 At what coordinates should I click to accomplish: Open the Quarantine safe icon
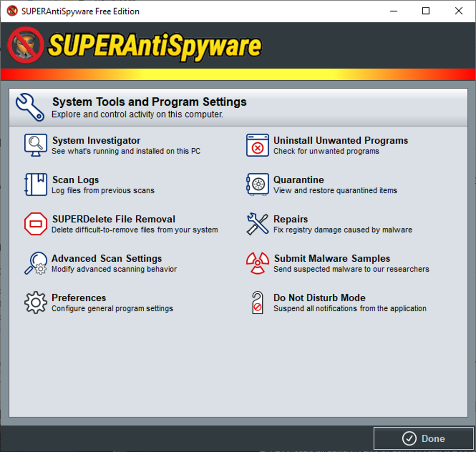[258, 184]
